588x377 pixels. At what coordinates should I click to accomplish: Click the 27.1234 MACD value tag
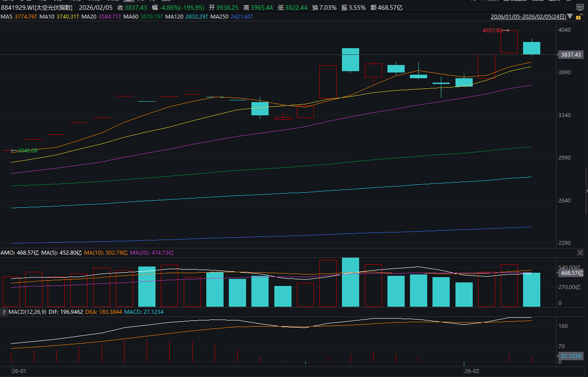point(569,356)
